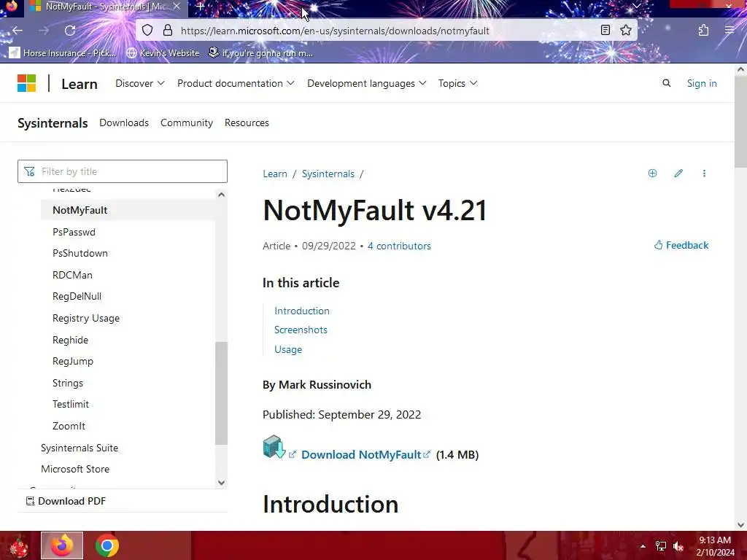Select PsShutdown in the sidebar
Screen dimensions: 747x560
(x=80, y=253)
